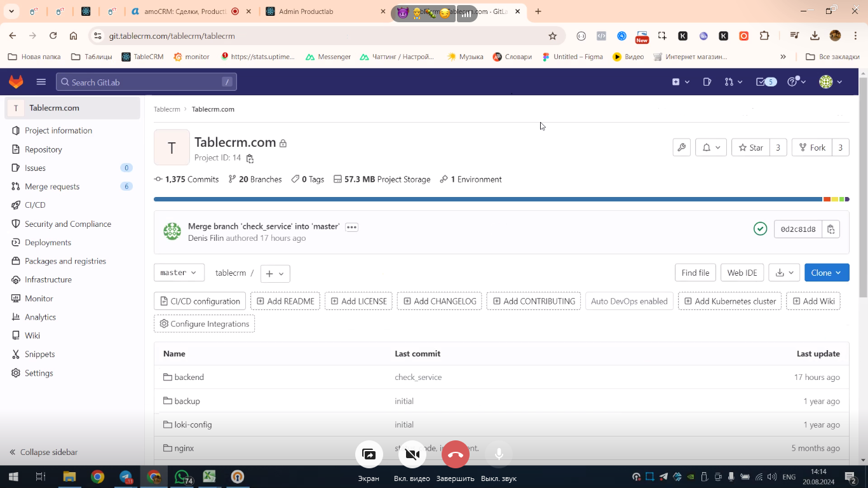End the call with red hang-up button
The image size is (868, 488).
(x=455, y=454)
